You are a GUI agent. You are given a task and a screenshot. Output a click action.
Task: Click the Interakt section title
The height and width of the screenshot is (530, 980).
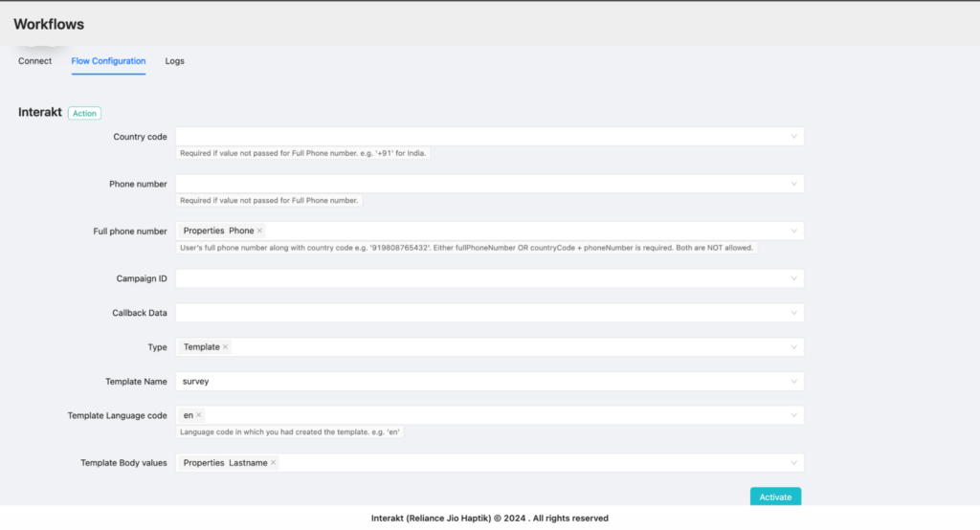[40, 112]
